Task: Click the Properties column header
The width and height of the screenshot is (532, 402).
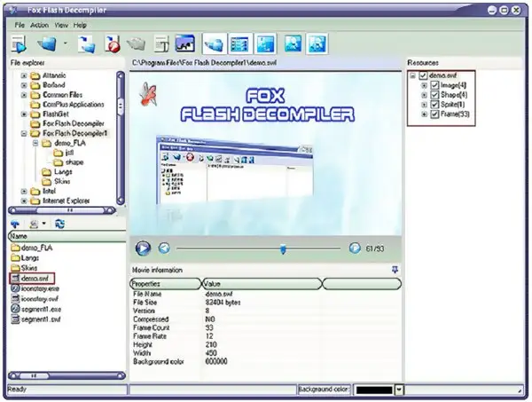Action: coord(166,284)
